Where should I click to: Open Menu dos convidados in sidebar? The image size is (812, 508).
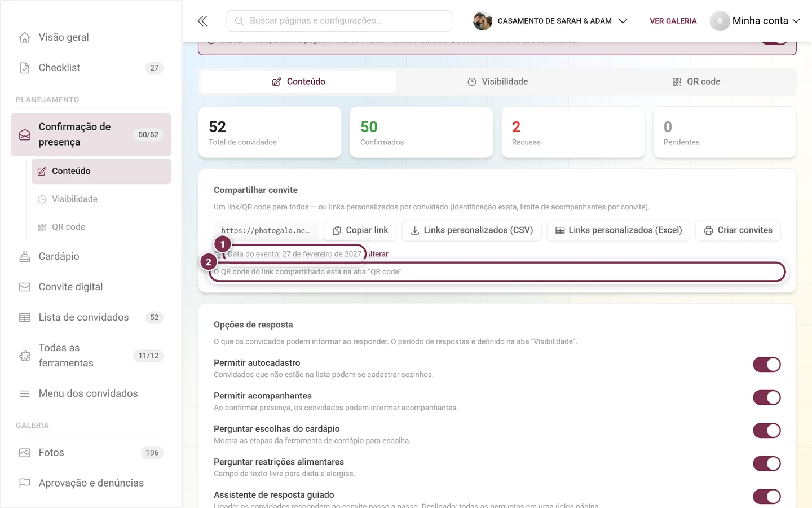point(91,393)
